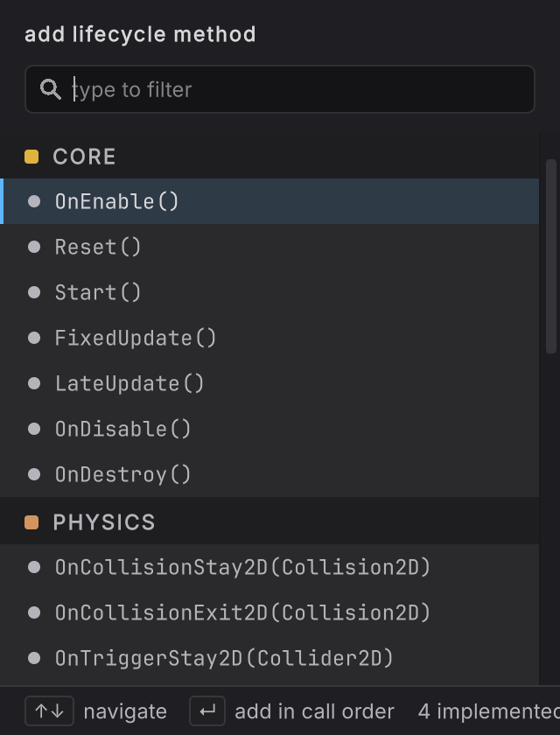Click the orange PHYSICS category swatch
Image resolution: width=560 pixels, height=735 pixels.
coord(31,522)
